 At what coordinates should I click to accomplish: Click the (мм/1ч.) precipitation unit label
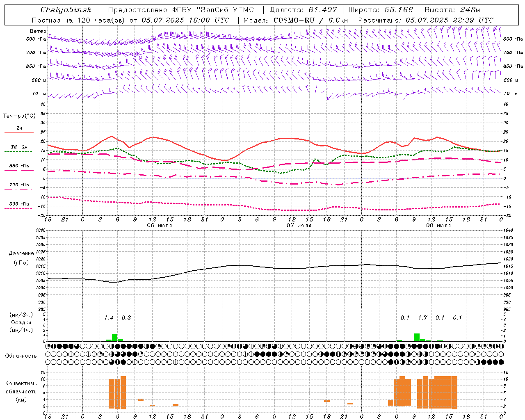point(21,330)
